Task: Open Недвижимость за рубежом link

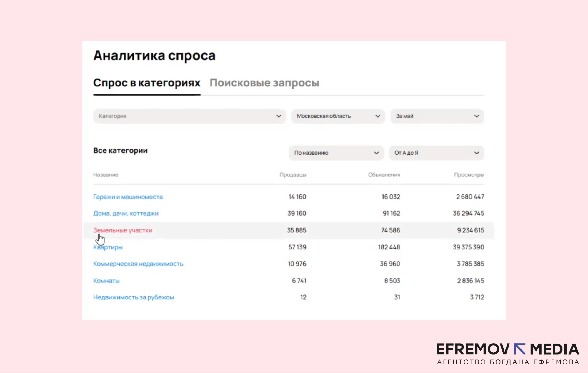Action: (134, 297)
